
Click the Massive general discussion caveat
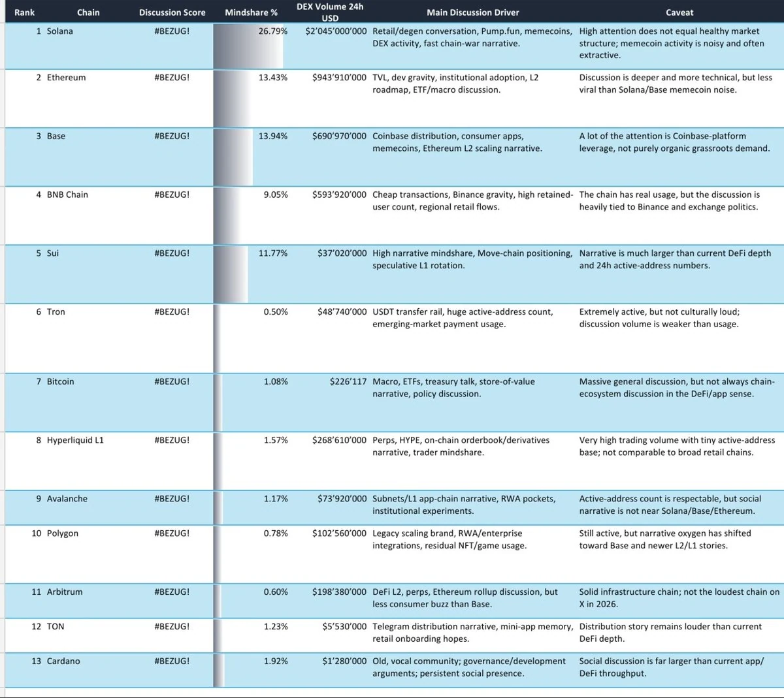(677, 388)
